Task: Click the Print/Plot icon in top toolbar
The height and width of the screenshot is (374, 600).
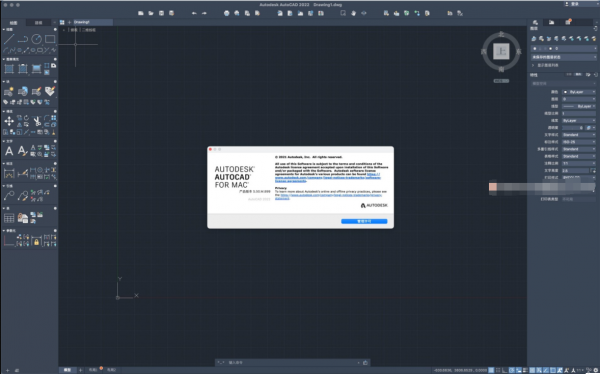Action: pyautogui.click(x=227, y=13)
